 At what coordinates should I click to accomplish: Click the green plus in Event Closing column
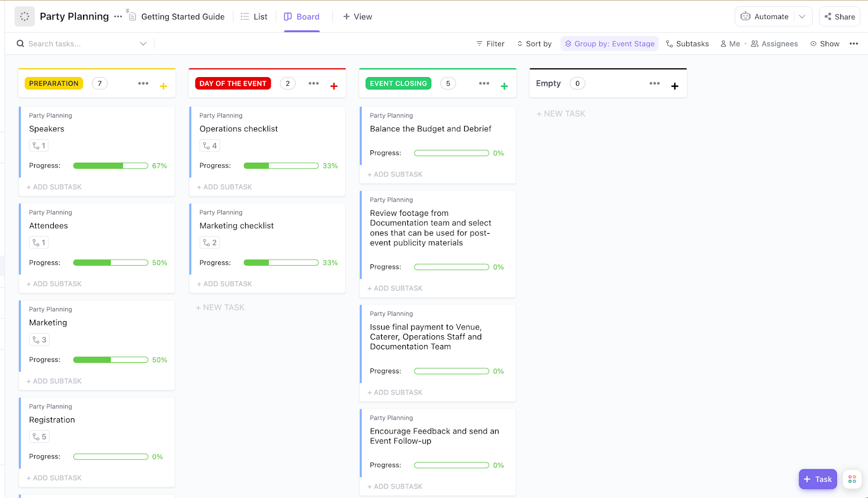point(504,86)
